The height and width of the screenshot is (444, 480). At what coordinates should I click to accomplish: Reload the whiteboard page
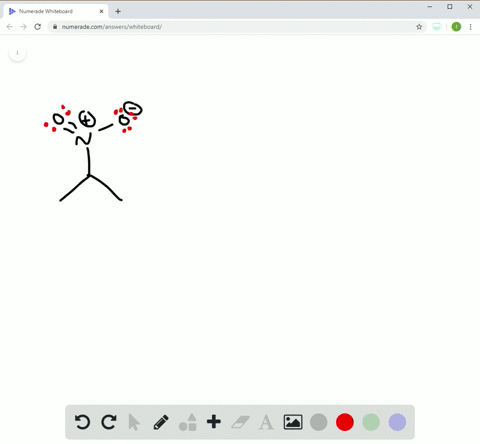pos(38,27)
